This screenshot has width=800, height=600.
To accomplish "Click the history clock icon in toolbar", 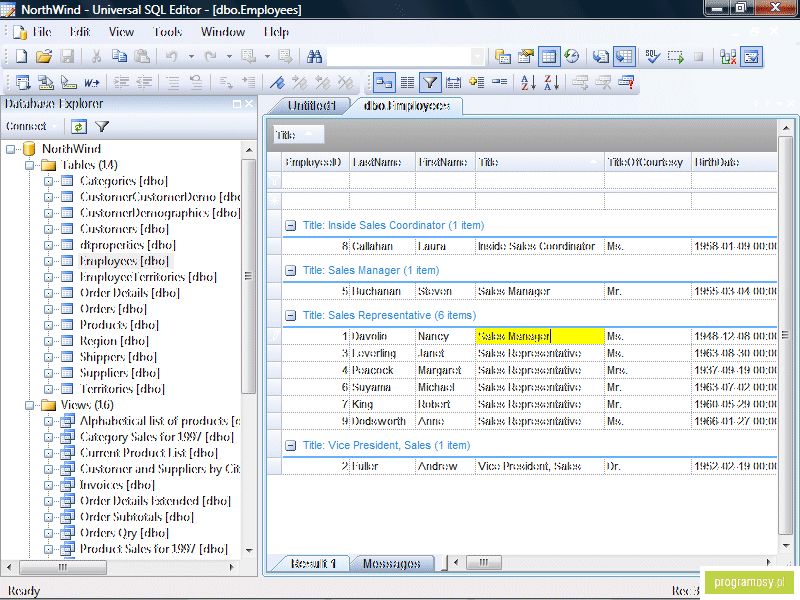I will (x=572, y=56).
